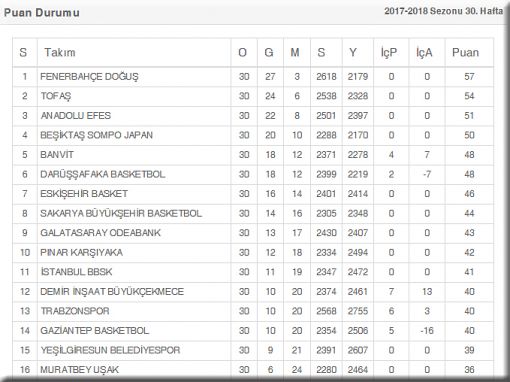Viewport: 510px width, 382px height.
Task: Click the 2280 scored value for Muratbey Uşak
Action: (326, 369)
